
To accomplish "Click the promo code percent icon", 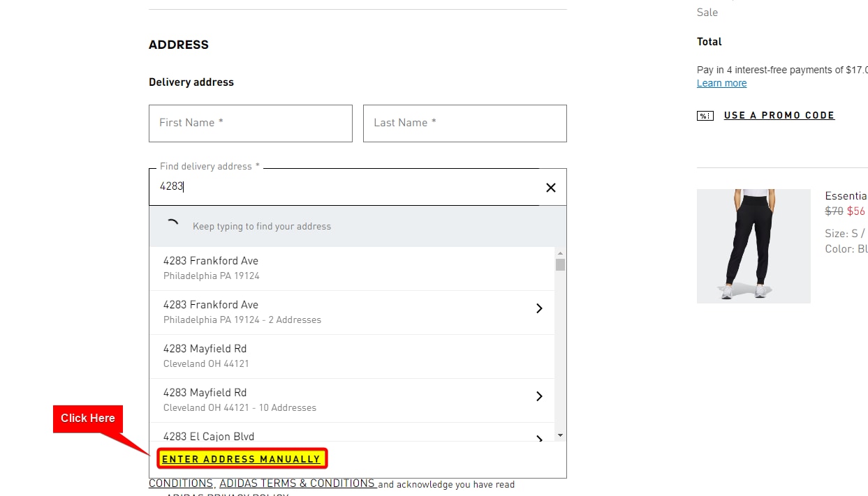I will click(x=705, y=116).
